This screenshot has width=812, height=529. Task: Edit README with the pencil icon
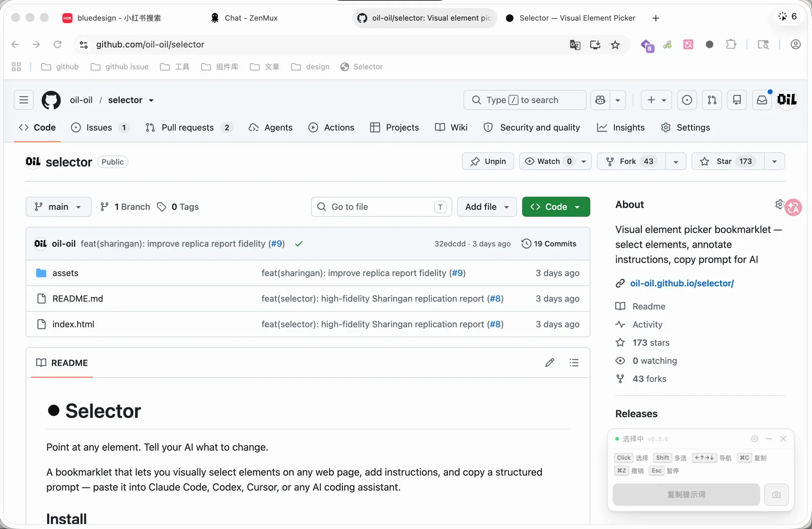click(550, 362)
